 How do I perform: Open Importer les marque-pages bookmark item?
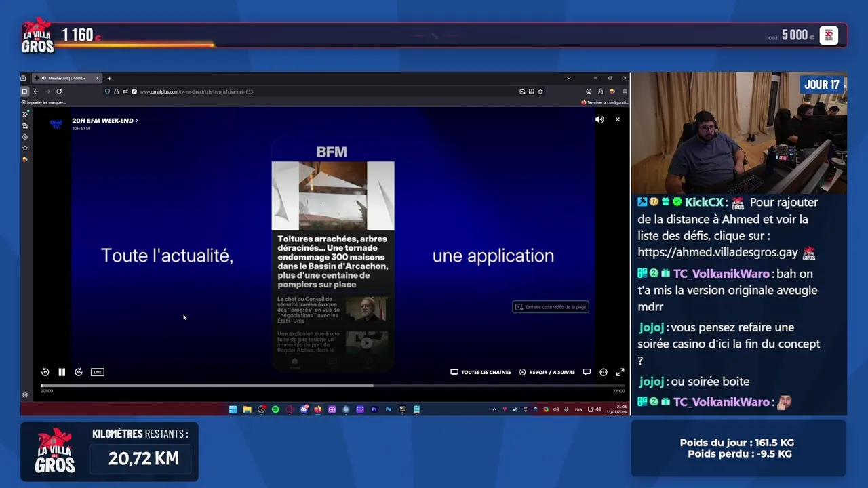point(44,102)
